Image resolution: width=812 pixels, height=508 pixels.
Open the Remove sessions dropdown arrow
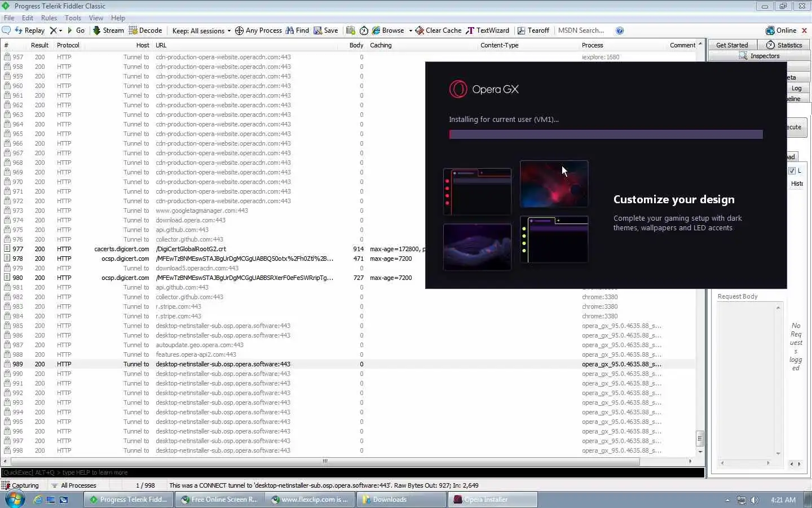[x=60, y=30]
